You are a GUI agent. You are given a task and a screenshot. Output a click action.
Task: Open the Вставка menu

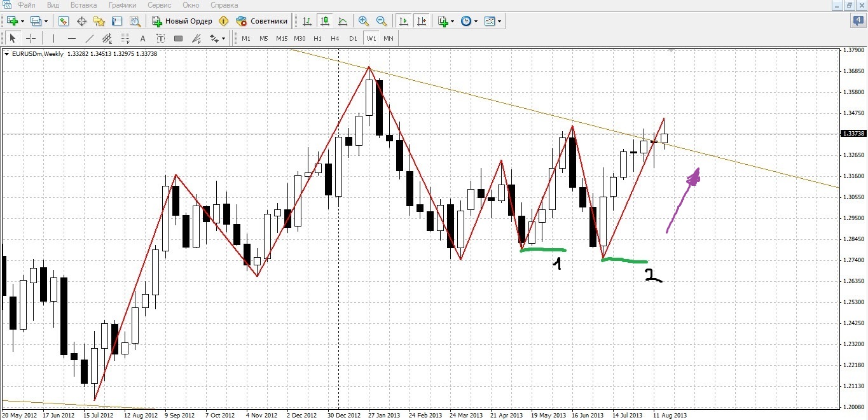84,4
